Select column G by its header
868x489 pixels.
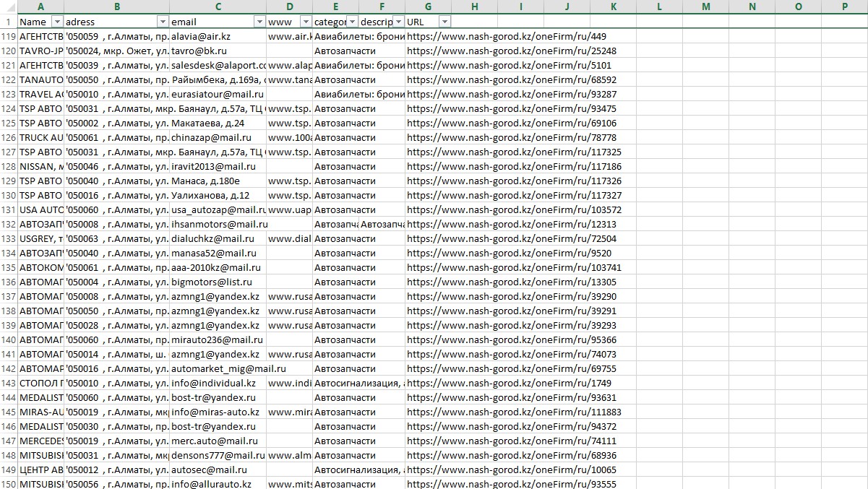428,7
